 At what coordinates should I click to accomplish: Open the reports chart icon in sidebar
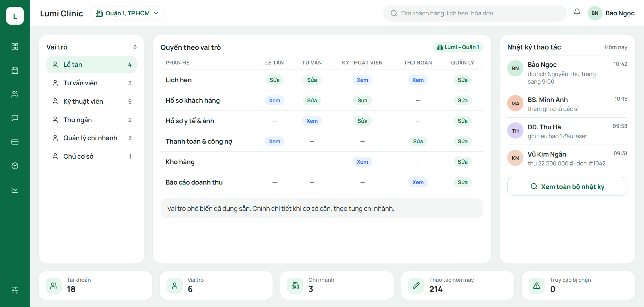click(15, 190)
